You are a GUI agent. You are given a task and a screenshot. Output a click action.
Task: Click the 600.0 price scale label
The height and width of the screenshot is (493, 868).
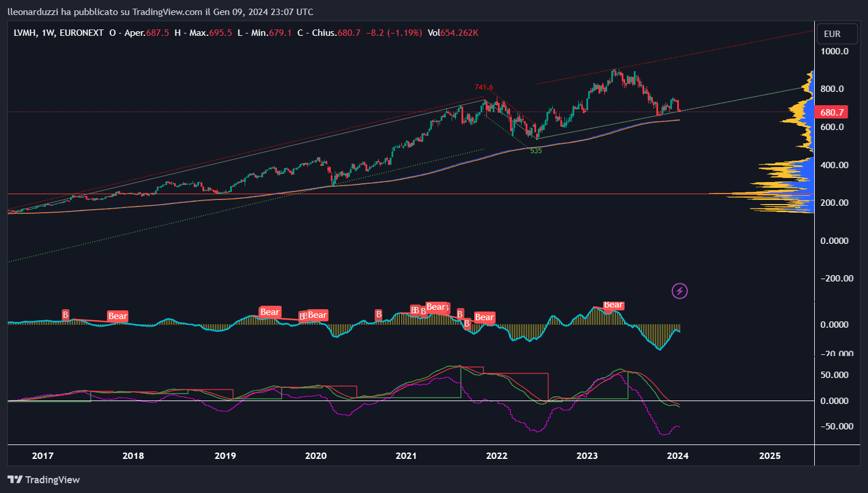point(832,127)
